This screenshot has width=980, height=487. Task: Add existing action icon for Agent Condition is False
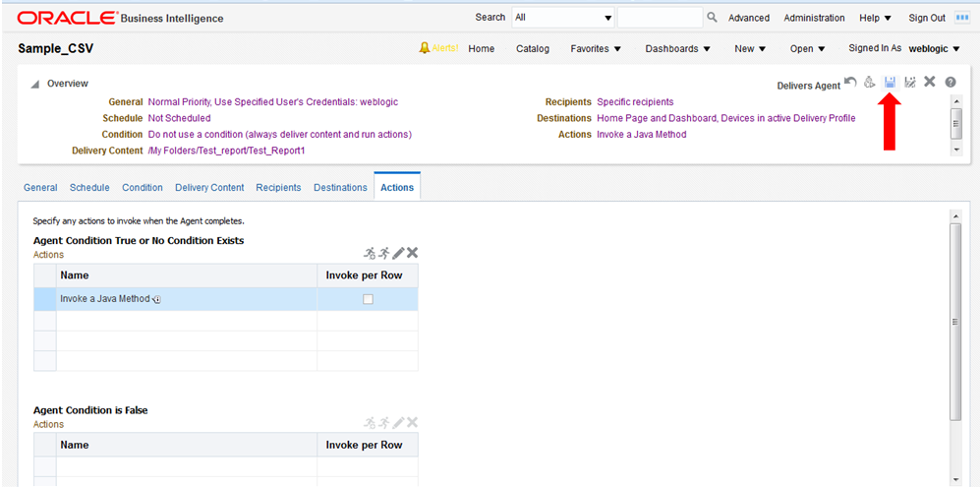383,422
